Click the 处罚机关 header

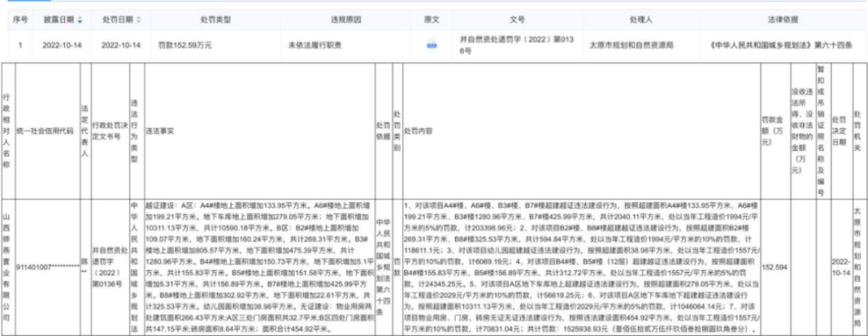[x=857, y=131]
